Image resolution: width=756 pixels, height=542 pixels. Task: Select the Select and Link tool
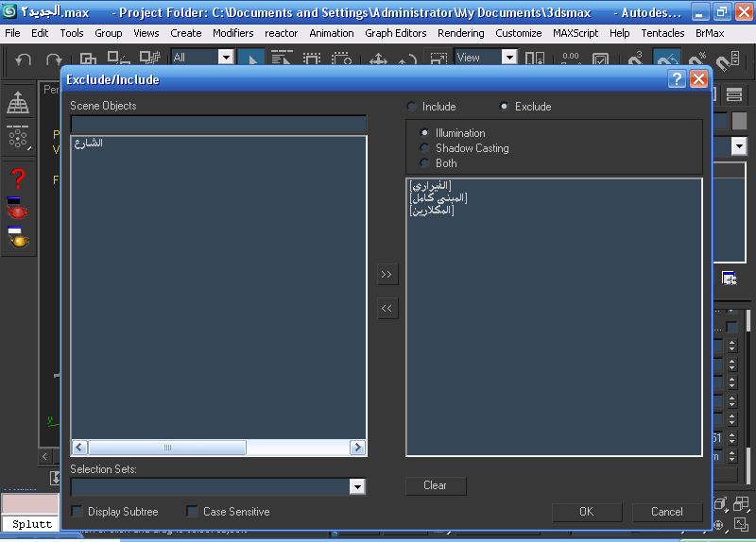(88, 59)
